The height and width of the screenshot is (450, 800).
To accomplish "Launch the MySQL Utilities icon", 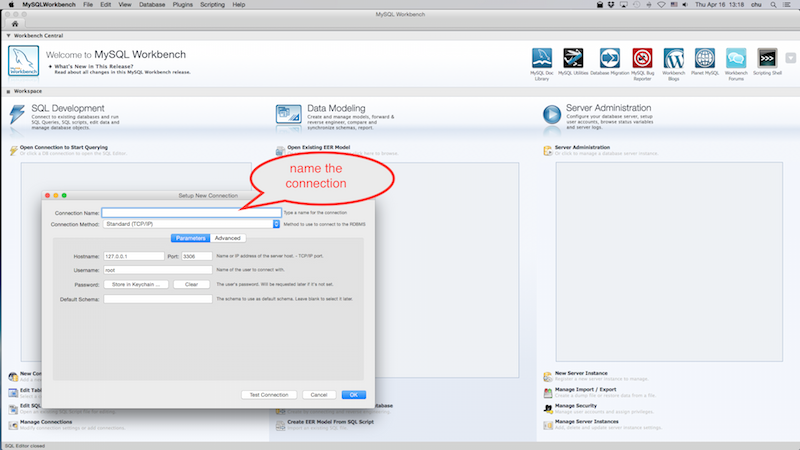I will 574,57.
